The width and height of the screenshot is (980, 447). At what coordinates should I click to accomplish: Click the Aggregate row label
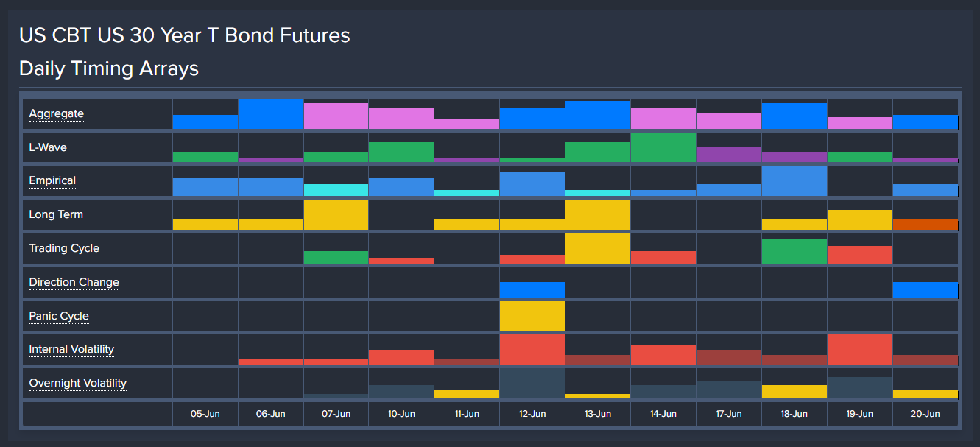coord(57,114)
